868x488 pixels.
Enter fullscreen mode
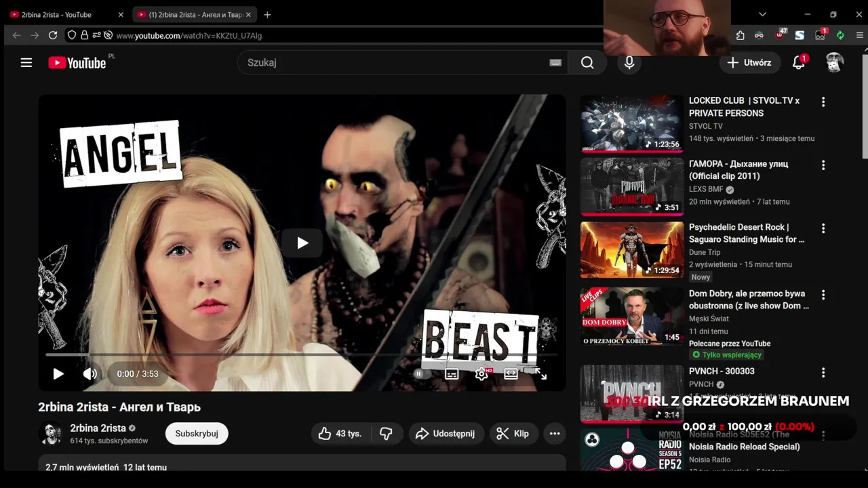tap(540, 373)
